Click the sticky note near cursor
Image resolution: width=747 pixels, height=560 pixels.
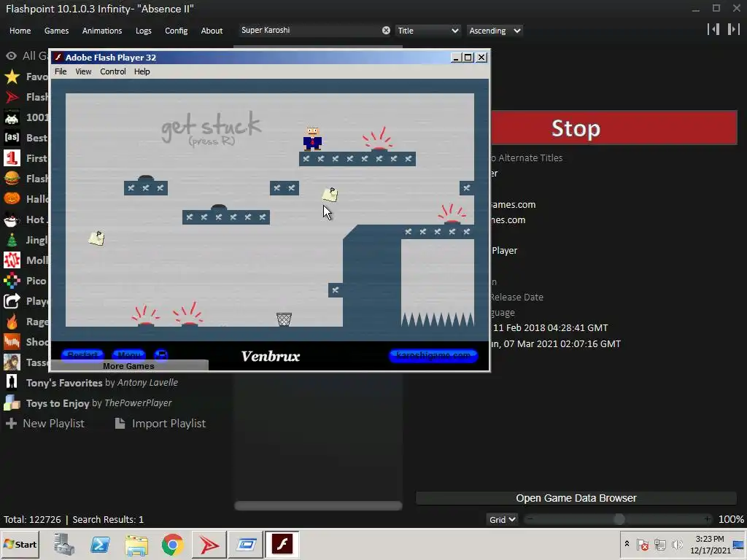tap(330, 194)
